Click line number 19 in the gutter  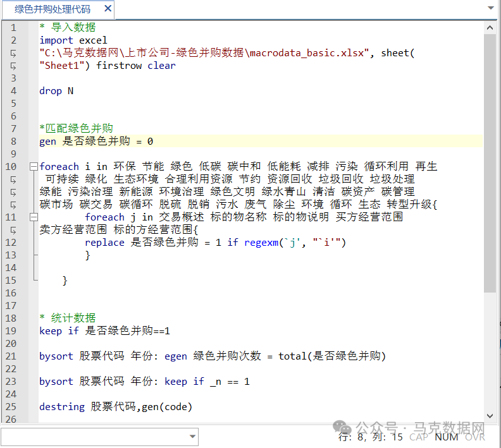tap(11, 330)
